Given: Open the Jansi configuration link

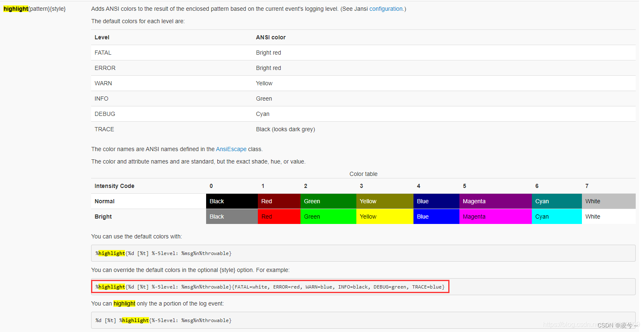Looking at the screenshot, I should 386,9.
